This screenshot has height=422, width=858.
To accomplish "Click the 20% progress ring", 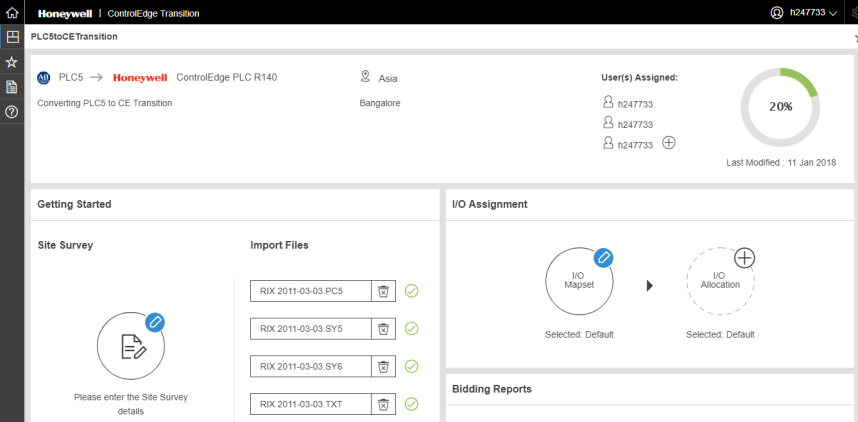I will [x=780, y=107].
